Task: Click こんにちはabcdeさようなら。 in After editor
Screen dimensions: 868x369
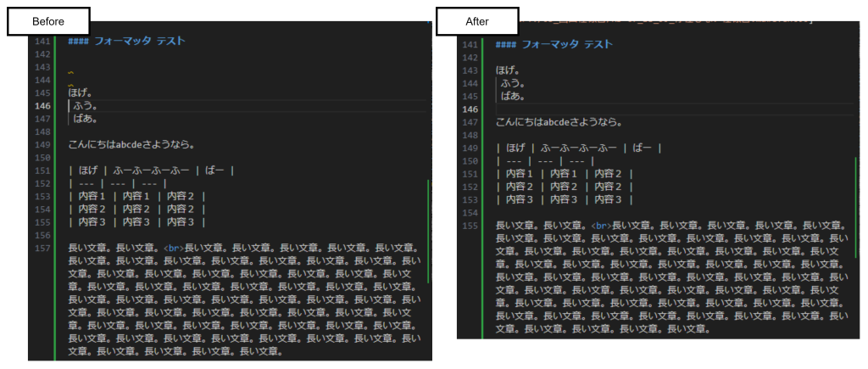Action: click(x=559, y=122)
